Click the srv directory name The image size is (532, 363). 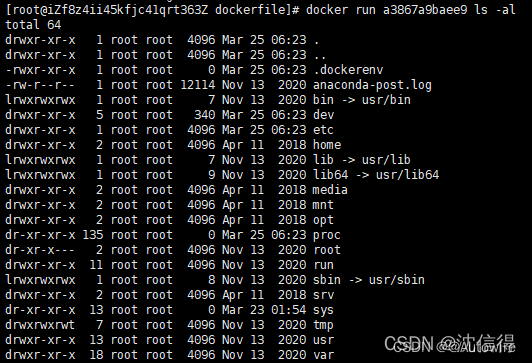click(323, 294)
